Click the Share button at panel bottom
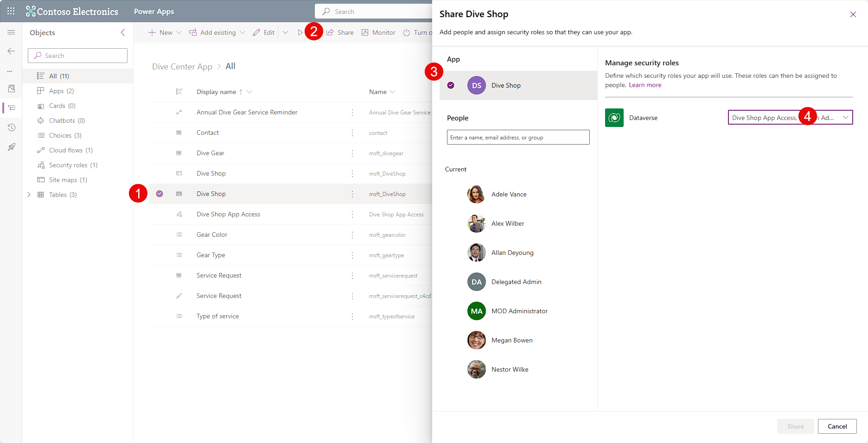Image resolution: width=868 pixels, height=443 pixels. (x=795, y=426)
